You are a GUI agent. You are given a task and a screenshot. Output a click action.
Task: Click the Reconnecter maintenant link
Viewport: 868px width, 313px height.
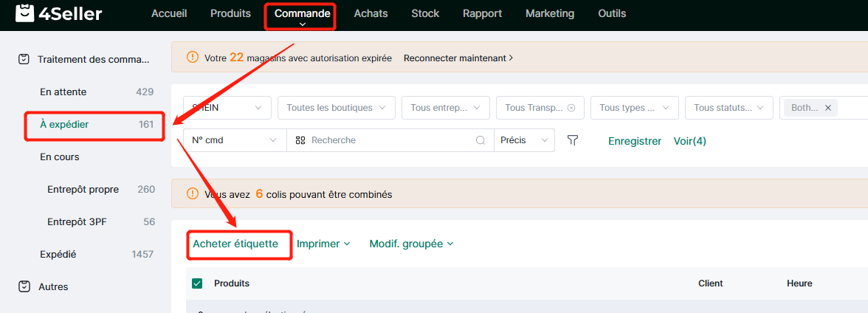(458, 58)
